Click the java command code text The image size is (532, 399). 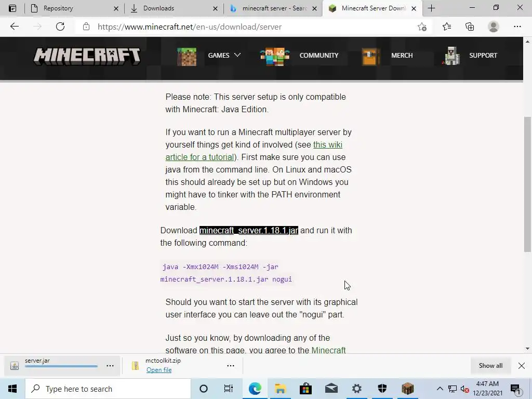[x=226, y=273]
